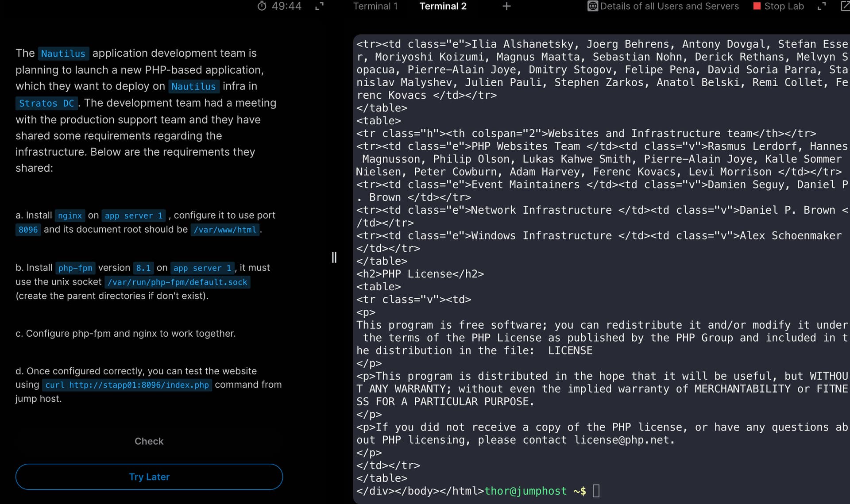Viewport: 850px width, 504px height.
Task: Click the 8096 port label
Action: (28, 230)
